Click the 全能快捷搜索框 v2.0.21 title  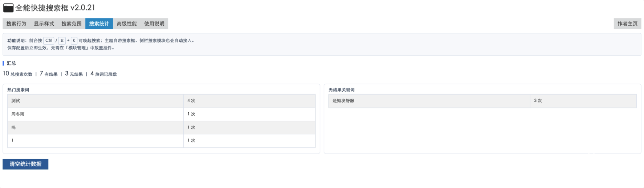pyautogui.click(x=55, y=8)
